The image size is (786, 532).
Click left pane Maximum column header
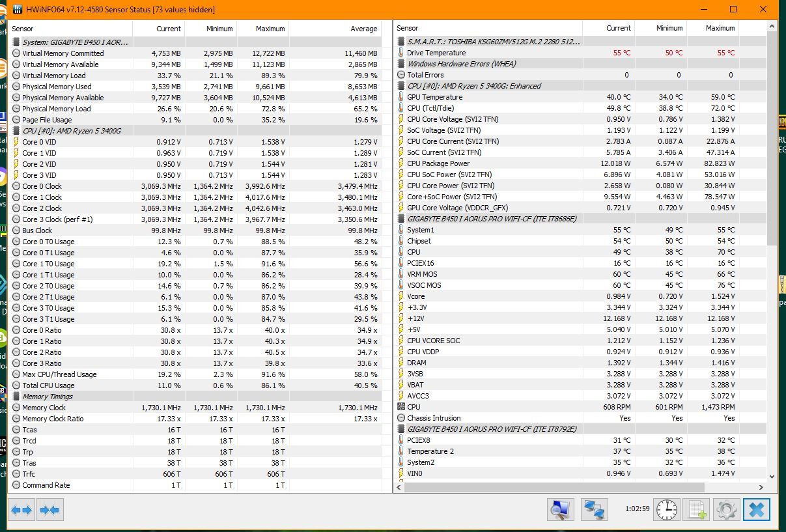262,29
